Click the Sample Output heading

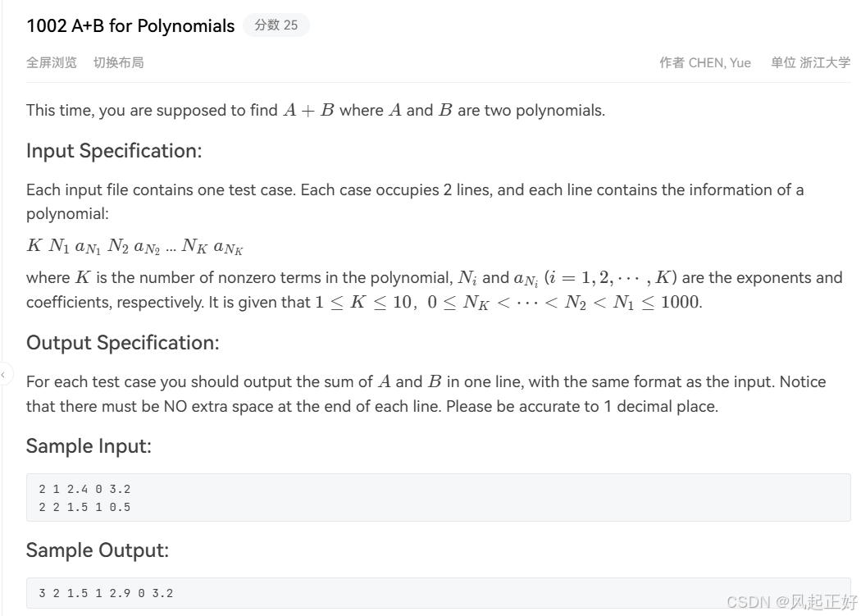point(96,550)
